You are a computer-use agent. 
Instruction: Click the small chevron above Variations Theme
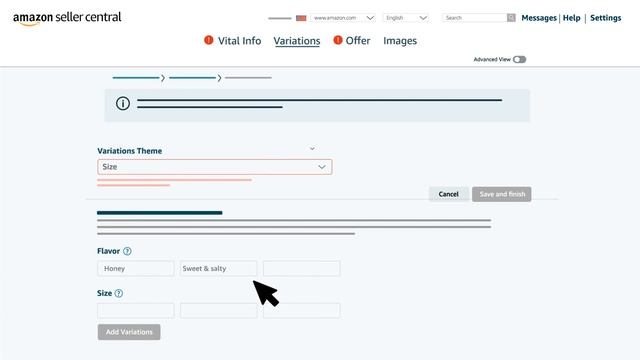pyautogui.click(x=312, y=149)
